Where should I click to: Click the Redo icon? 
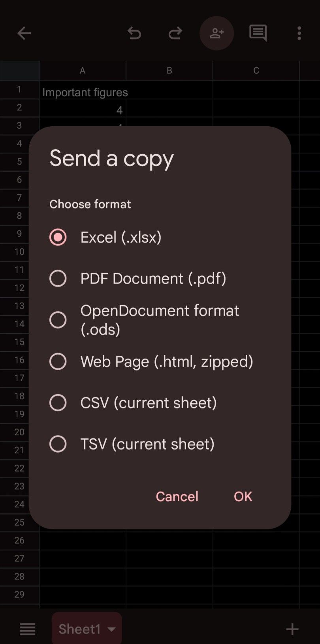[x=175, y=33]
